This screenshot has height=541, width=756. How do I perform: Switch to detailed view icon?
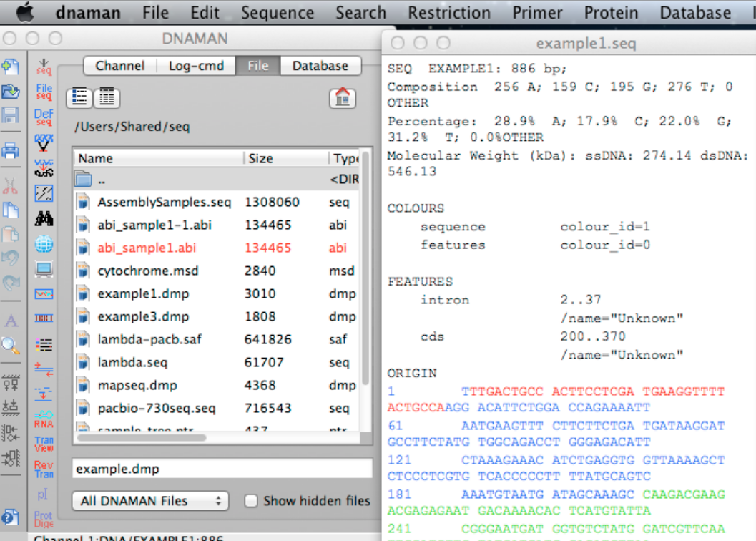[x=107, y=97]
